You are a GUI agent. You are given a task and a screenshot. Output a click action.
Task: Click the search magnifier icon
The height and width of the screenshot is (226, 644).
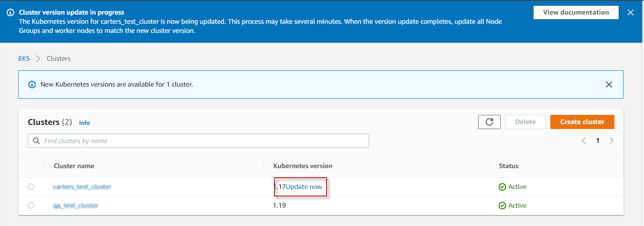[36, 141]
